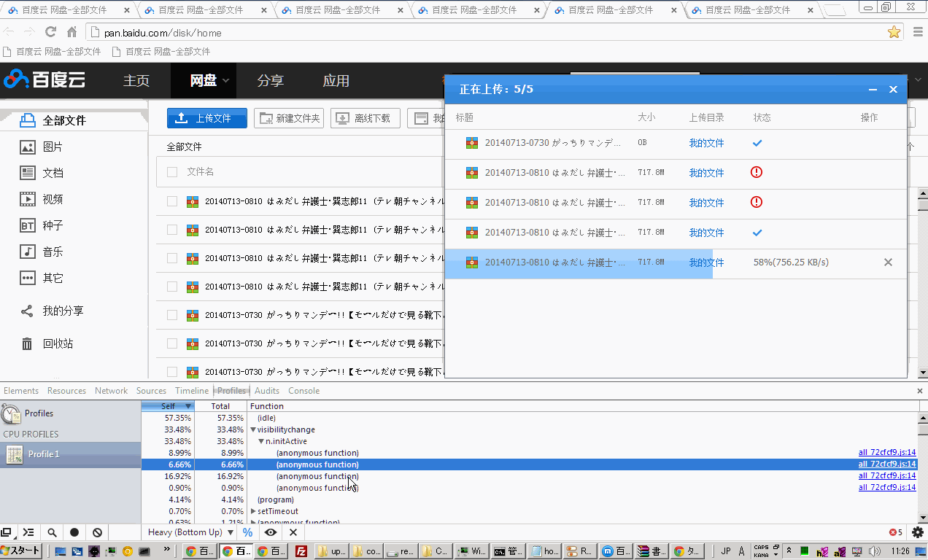Switch to Network DevTools tab
This screenshot has height=560, width=928.
(111, 391)
